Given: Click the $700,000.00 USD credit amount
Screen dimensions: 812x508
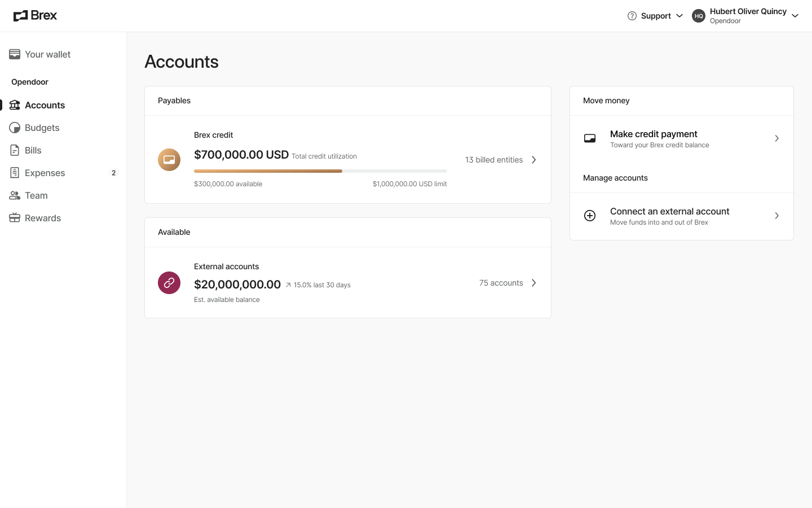Looking at the screenshot, I should click(241, 155).
